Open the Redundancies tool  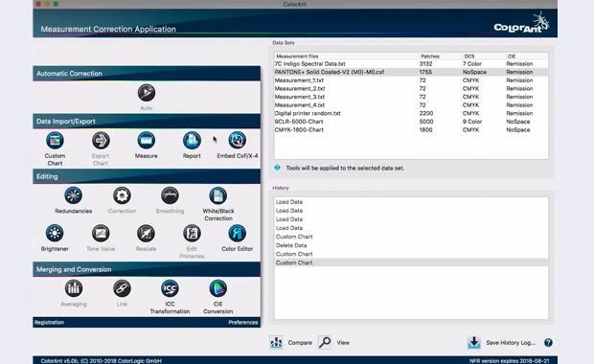pos(73,195)
